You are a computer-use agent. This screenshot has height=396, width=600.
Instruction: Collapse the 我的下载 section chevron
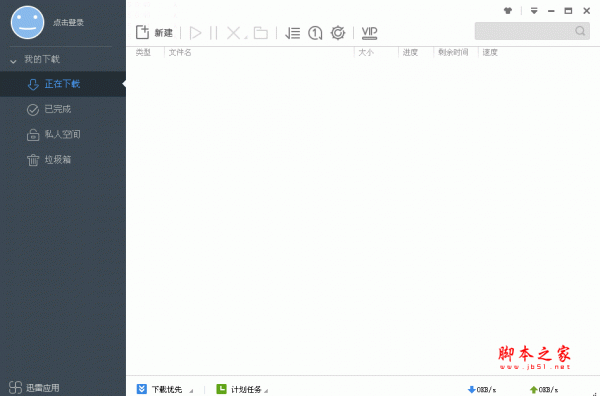13,61
